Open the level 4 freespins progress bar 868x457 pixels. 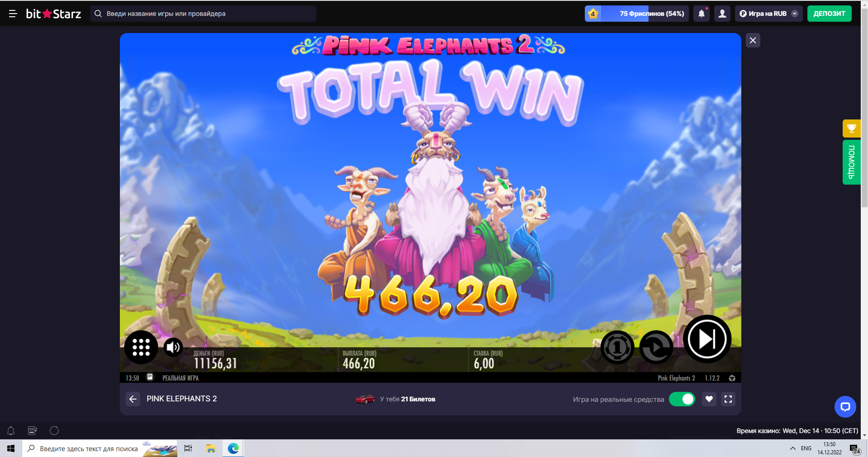coord(637,14)
